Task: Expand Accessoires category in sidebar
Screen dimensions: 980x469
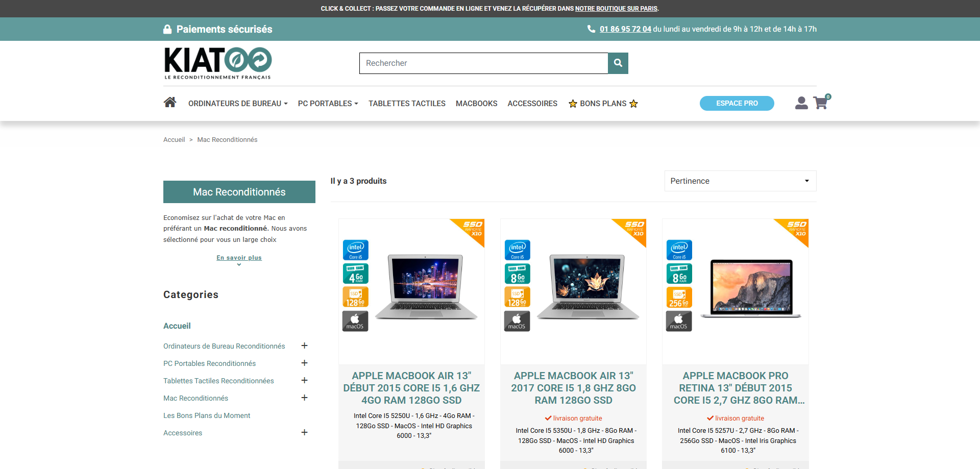Action: 304,432
